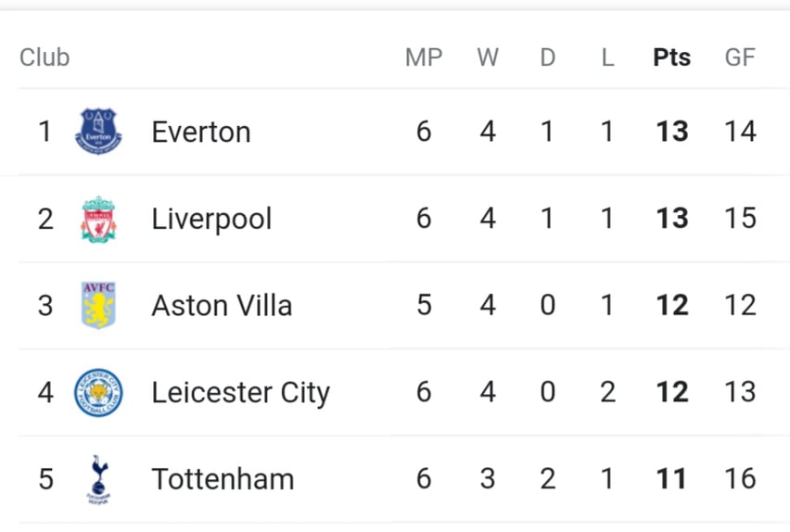The height and width of the screenshot is (532, 790).
Task: Click the D column header
Action: pos(548,57)
